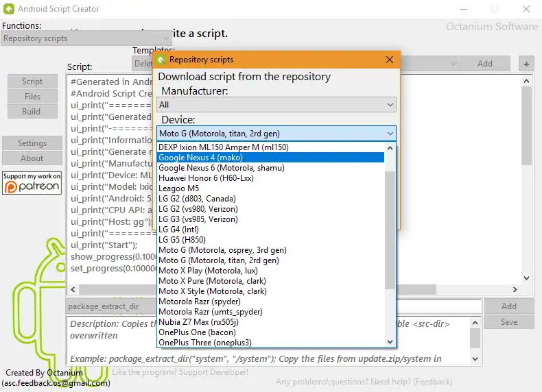
Task: Select Leagoo M5 in device list
Action: 270,188
